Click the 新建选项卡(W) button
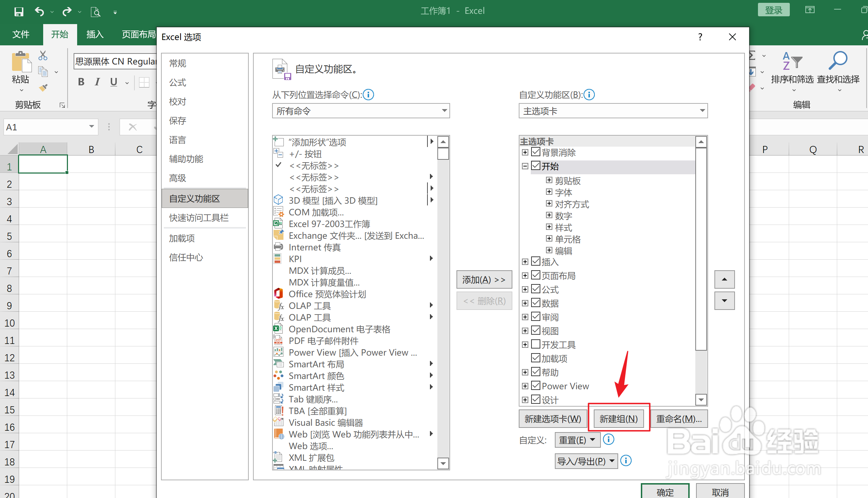The width and height of the screenshot is (868, 498). coord(553,419)
